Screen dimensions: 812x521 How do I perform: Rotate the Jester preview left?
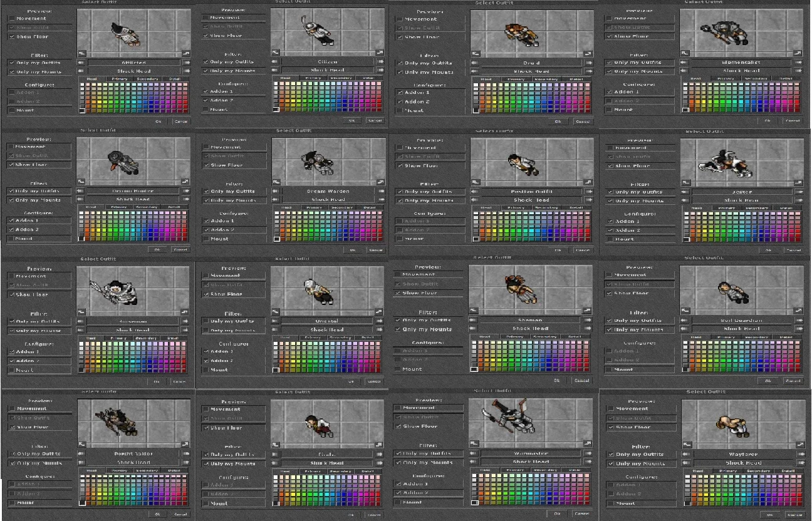coord(685,183)
